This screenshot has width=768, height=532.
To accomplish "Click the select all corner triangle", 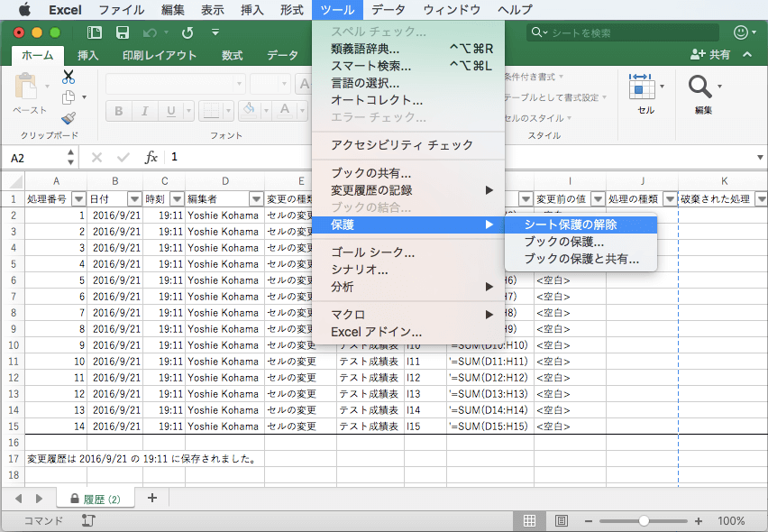I will click(x=15, y=182).
